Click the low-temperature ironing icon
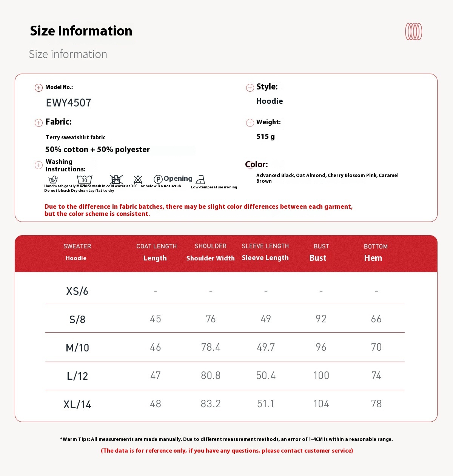 pos(200,180)
